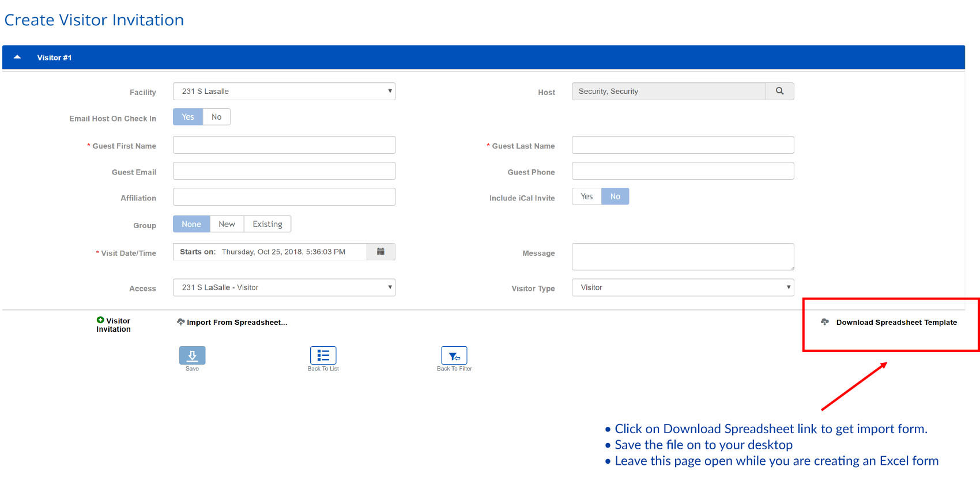Screen dimensions: 980x485
Task: Click the Import From Spreadsheet cloud icon
Action: point(180,322)
